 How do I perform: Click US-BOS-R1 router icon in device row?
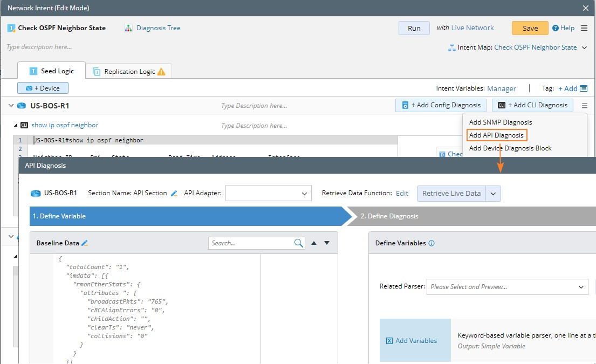[x=22, y=106]
